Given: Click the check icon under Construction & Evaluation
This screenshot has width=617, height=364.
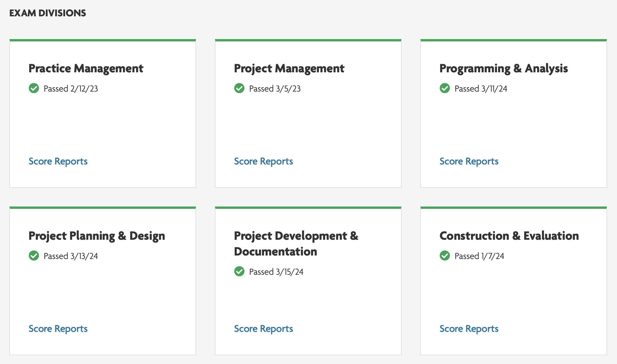Looking at the screenshot, I should coord(445,256).
